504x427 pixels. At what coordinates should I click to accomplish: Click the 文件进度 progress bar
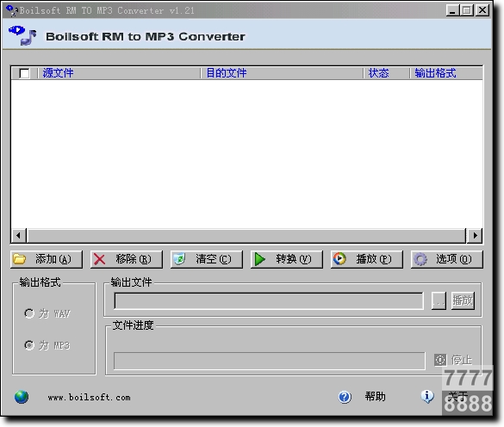coord(270,361)
